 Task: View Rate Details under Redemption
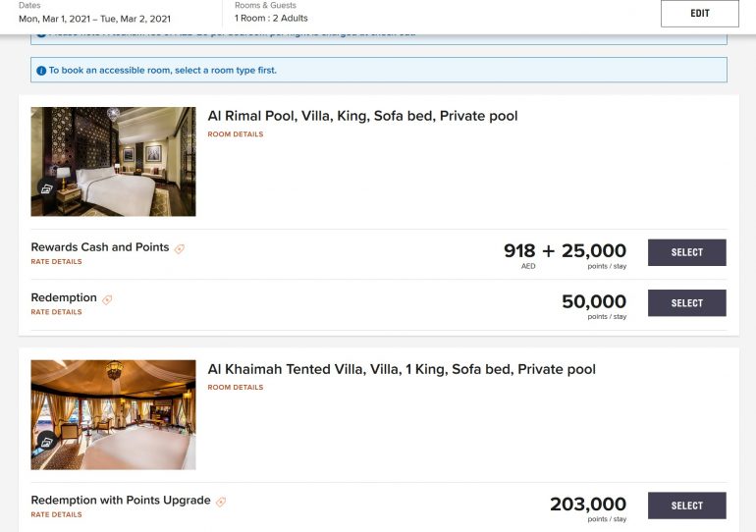coord(56,312)
